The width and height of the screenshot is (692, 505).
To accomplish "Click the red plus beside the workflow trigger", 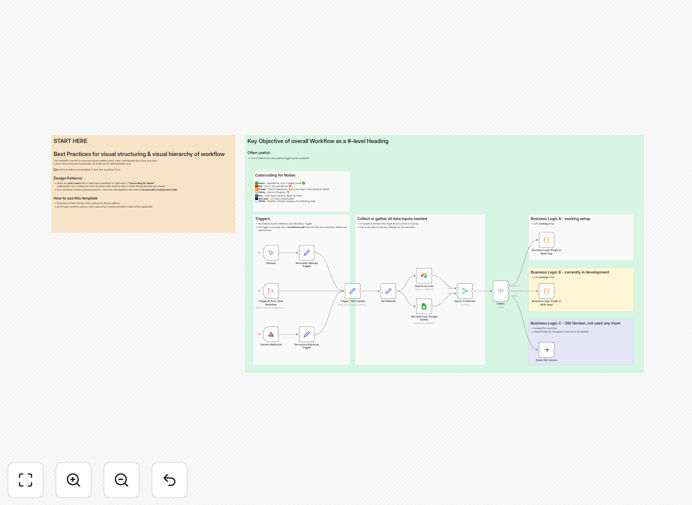I will click(259, 291).
